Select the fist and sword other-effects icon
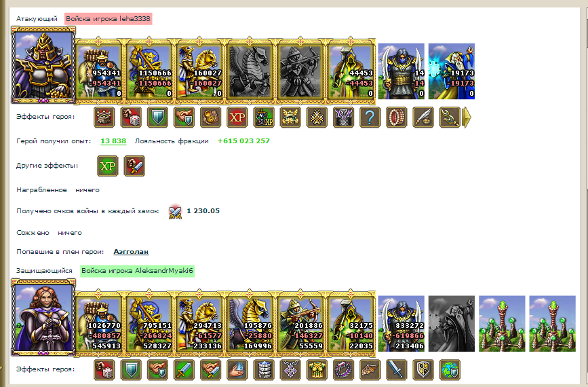588x387 pixels. tap(134, 166)
